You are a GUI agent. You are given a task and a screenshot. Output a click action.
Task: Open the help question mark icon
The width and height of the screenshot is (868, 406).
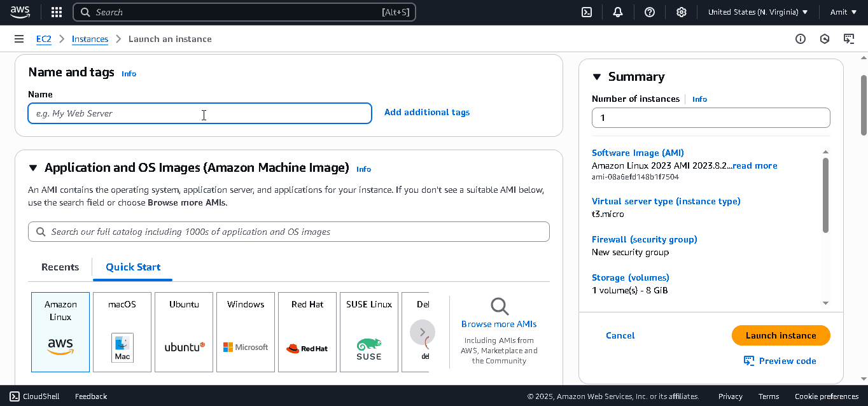(650, 12)
